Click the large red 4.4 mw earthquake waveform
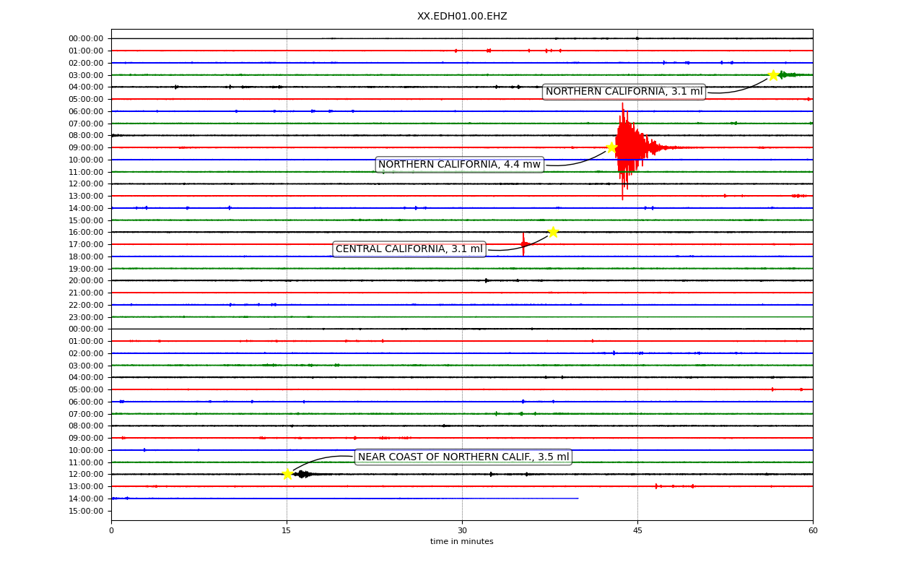924x578 pixels. tap(627, 148)
